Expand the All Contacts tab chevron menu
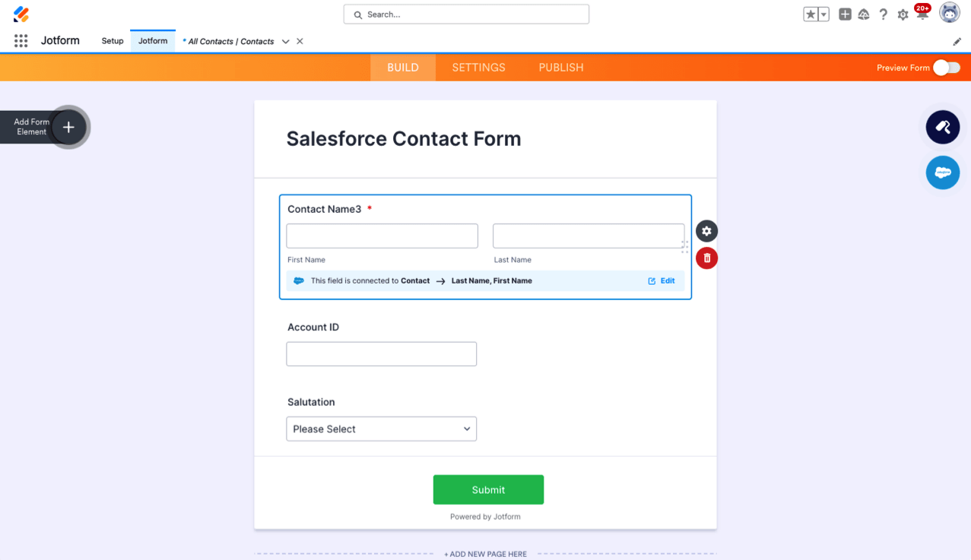 [x=285, y=42]
